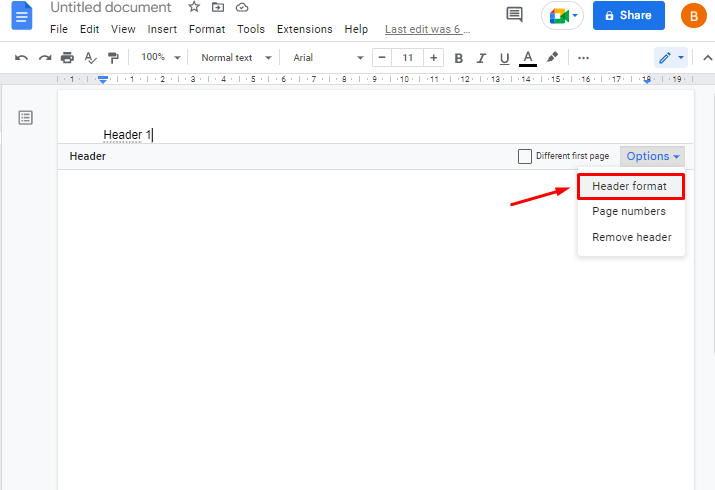Screen dimensions: 715x490
Task: Click the left indent ruler marker
Action: (103, 81)
